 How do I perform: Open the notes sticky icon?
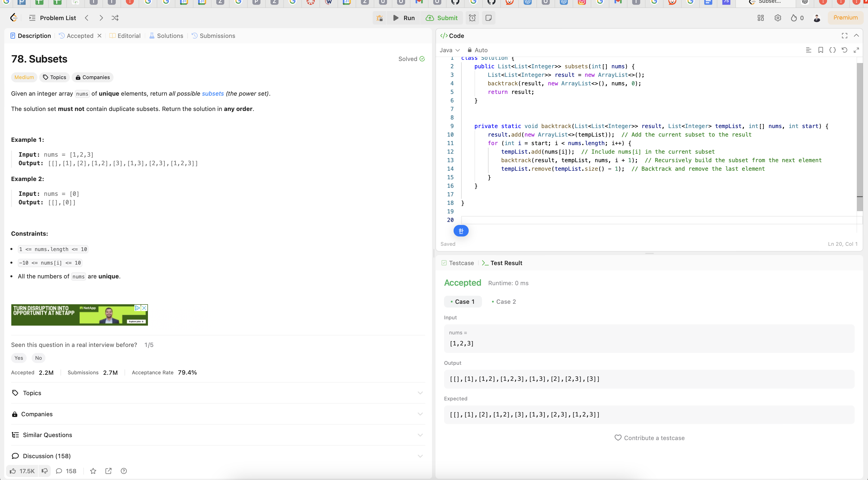point(488,18)
